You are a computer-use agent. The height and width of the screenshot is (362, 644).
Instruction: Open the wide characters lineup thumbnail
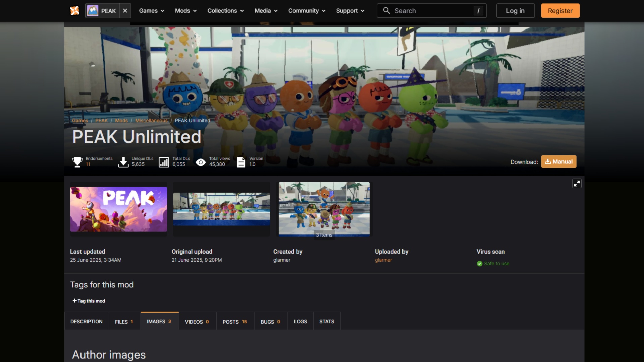click(x=221, y=209)
